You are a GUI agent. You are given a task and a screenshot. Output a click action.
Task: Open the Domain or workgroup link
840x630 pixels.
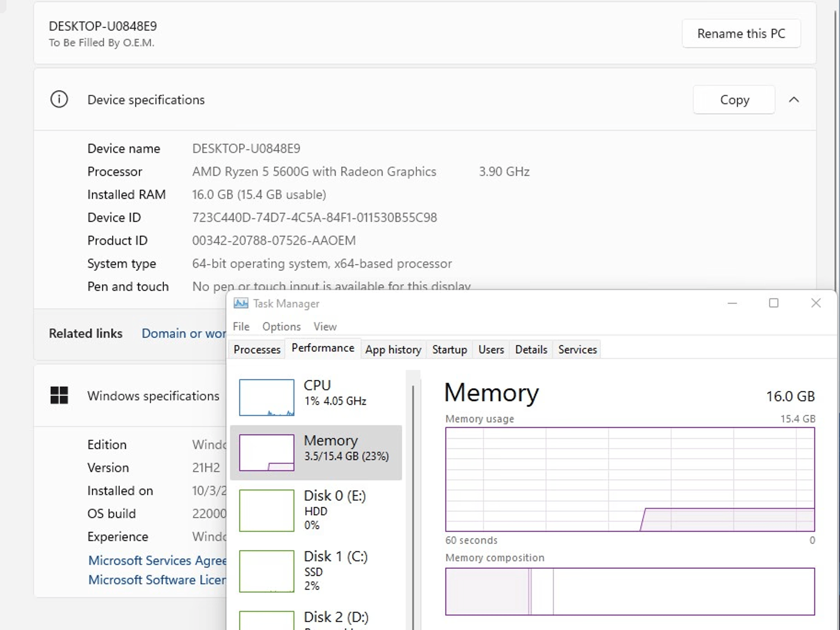pyautogui.click(x=184, y=333)
